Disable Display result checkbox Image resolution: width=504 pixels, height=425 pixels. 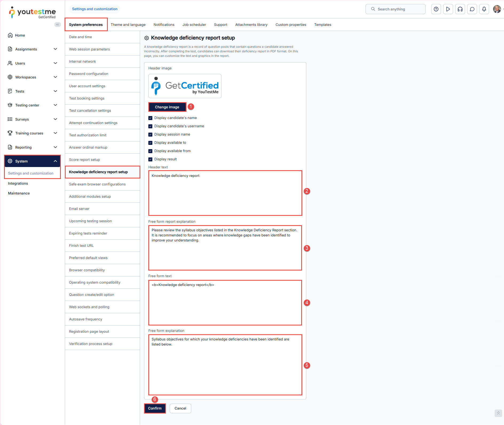[x=150, y=159]
